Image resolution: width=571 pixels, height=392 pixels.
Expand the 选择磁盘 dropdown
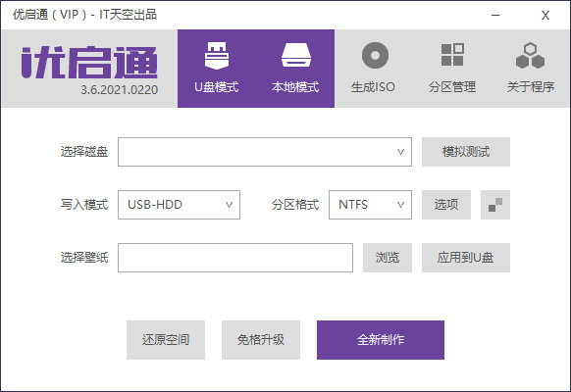pyautogui.click(x=265, y=152)
